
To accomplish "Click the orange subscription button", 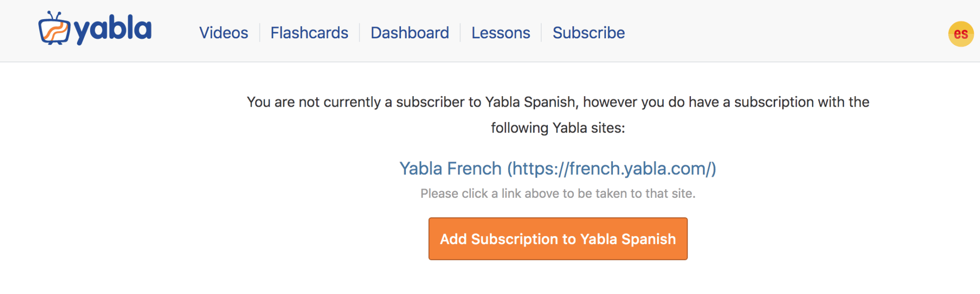I will coord(557,239).
